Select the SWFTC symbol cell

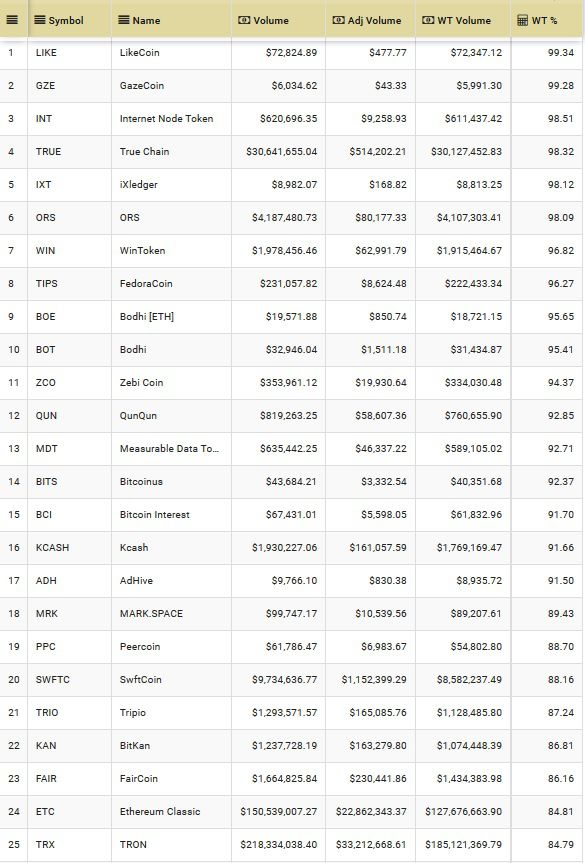point(53,679)
